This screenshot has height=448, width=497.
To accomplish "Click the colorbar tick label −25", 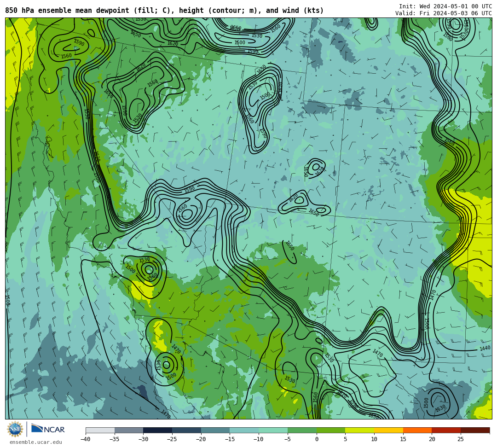I will click(x=172, y=439).
